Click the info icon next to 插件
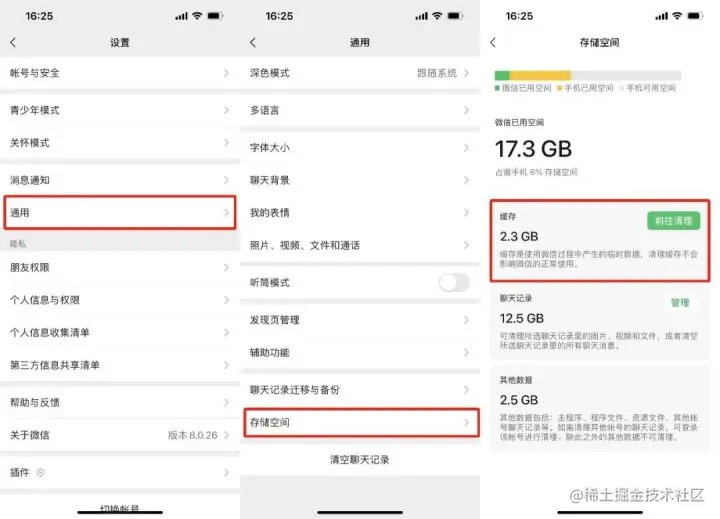Screen dimensions: 720x519 coord(40,472)
